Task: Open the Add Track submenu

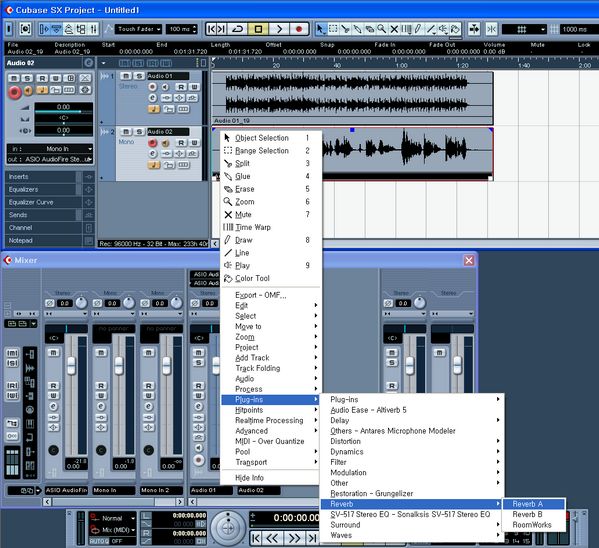Action: tap(270, 358)
